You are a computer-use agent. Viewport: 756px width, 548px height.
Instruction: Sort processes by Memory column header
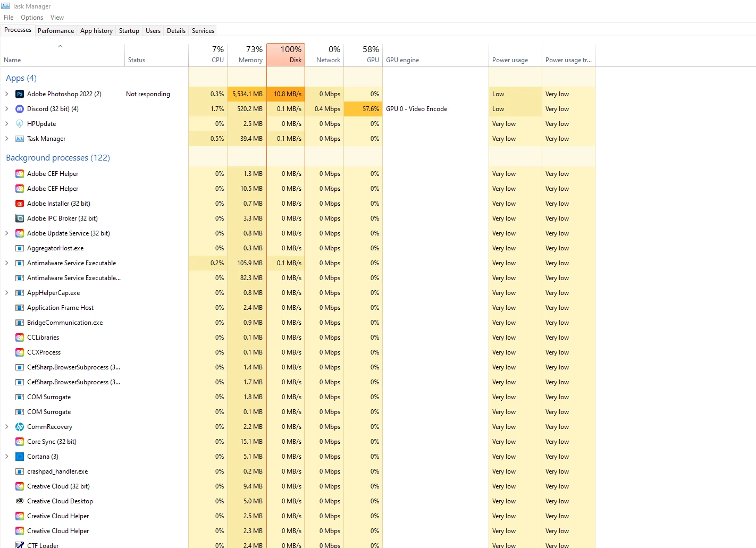point(247,55)
